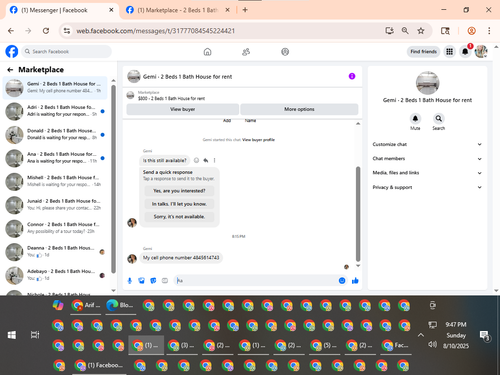Open the emoji picker in message box
The height and width of the screenshot is (375, 500).
coord(342,281)
